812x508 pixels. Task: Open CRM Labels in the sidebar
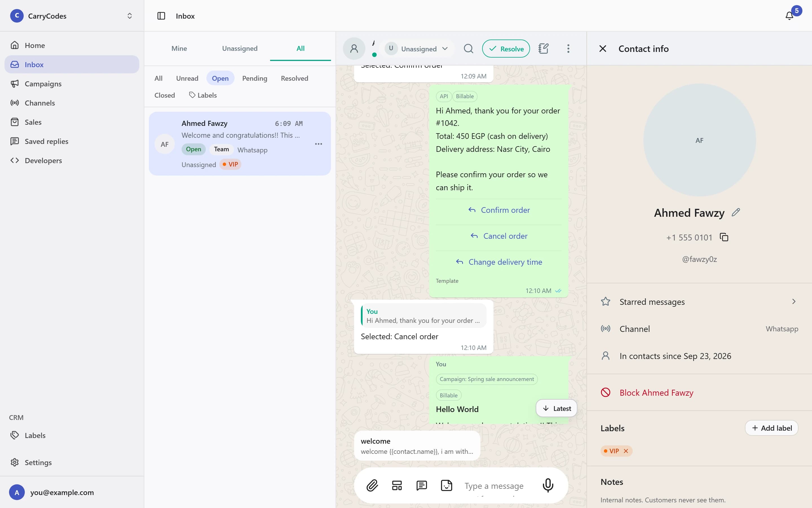tap(72, 435)
